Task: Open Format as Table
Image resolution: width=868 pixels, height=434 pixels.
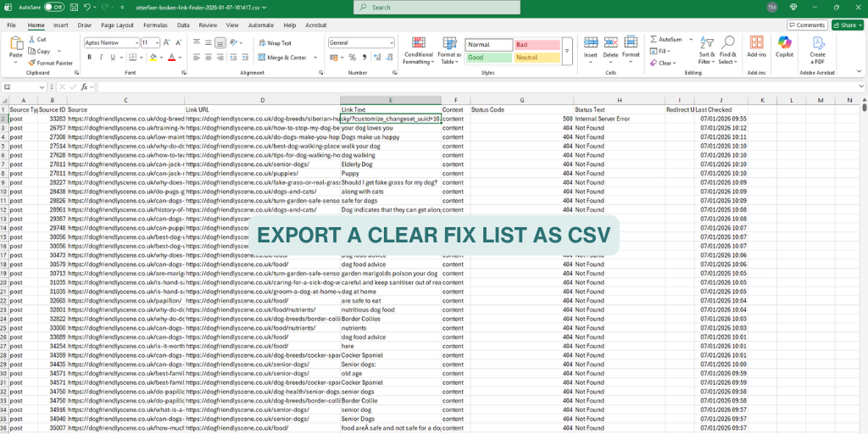Action: pyautogui.click(x=449, y=51)
